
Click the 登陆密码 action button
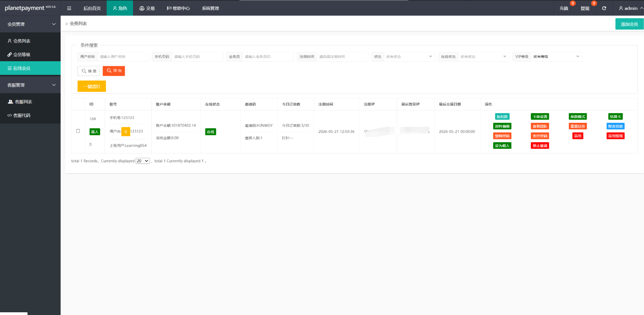pyautogui.click(x=502, y=136)
